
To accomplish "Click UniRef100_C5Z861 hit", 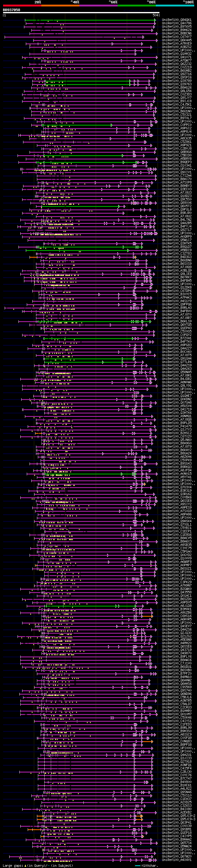I will 176,142.
